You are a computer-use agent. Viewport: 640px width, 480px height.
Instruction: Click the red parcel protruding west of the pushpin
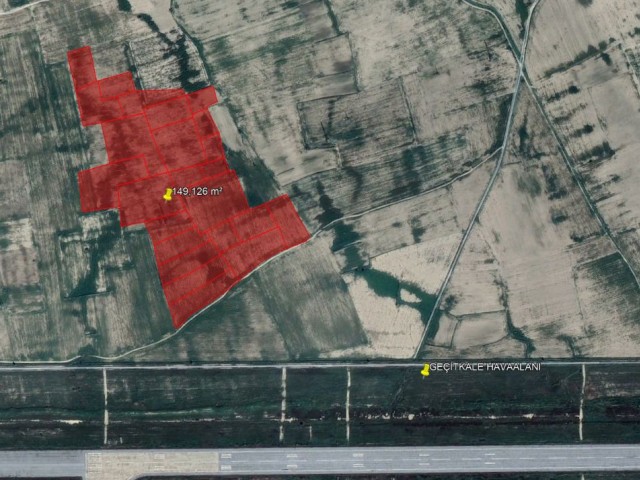(x=99, y=188)
